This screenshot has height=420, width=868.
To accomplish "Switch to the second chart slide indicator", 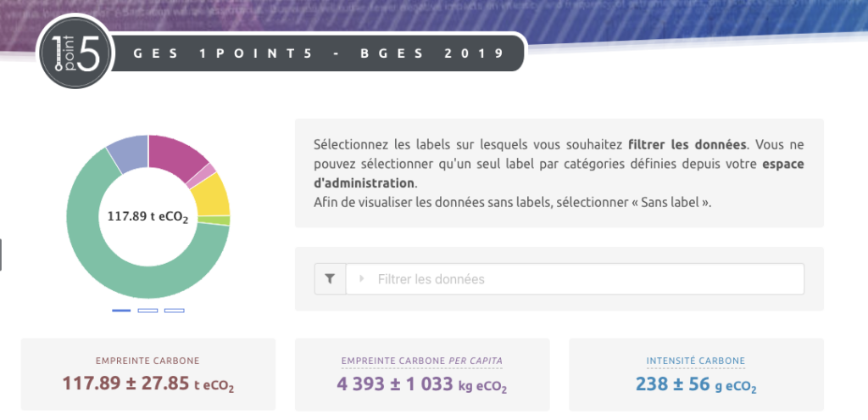I will click(147, 311).
